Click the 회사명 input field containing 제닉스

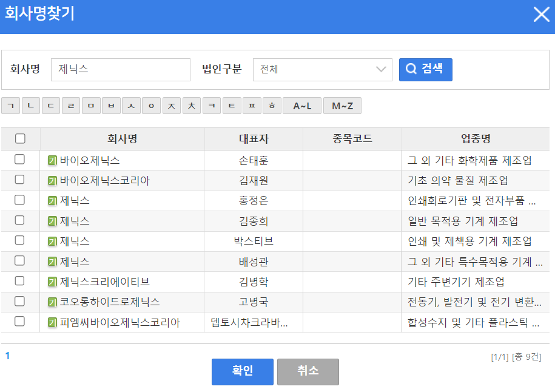(121, 69)
